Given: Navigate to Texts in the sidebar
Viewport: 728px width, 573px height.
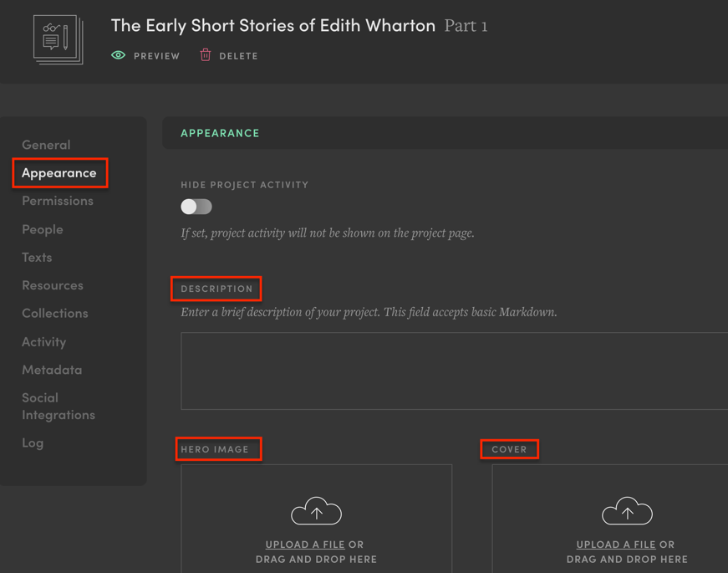Looking at the screenshot, I should [x=37, y=257].
